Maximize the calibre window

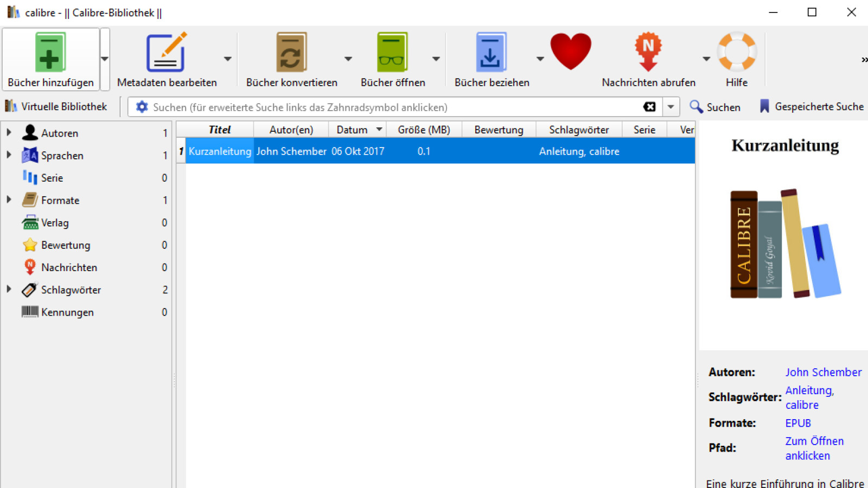(812, 12)
